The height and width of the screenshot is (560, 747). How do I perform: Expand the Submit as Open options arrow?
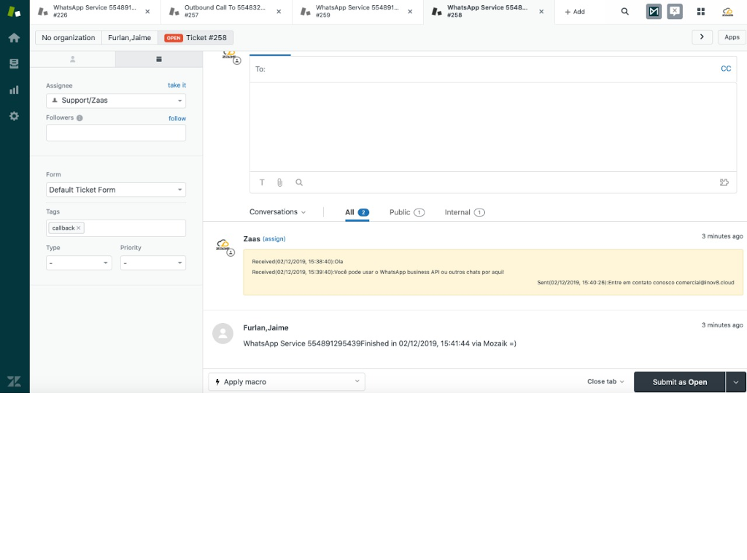point(735,382)
